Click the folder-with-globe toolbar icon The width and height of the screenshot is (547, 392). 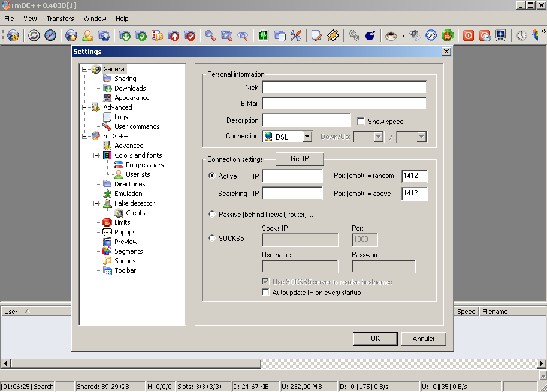pos(104,35)
